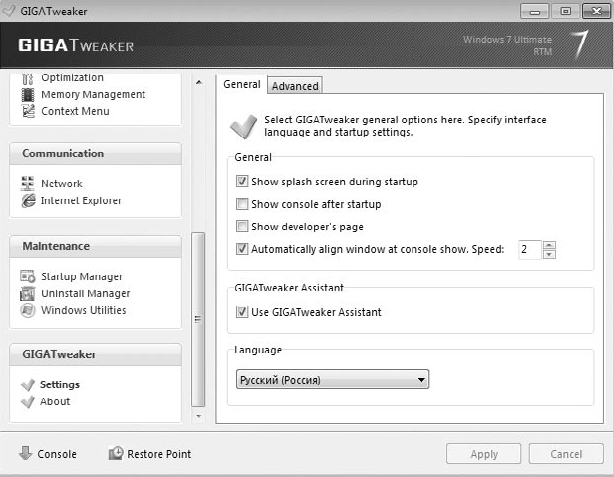Increase the align speed with up arrow
Screen dimensions: 614x477
(x=549, y=245)
